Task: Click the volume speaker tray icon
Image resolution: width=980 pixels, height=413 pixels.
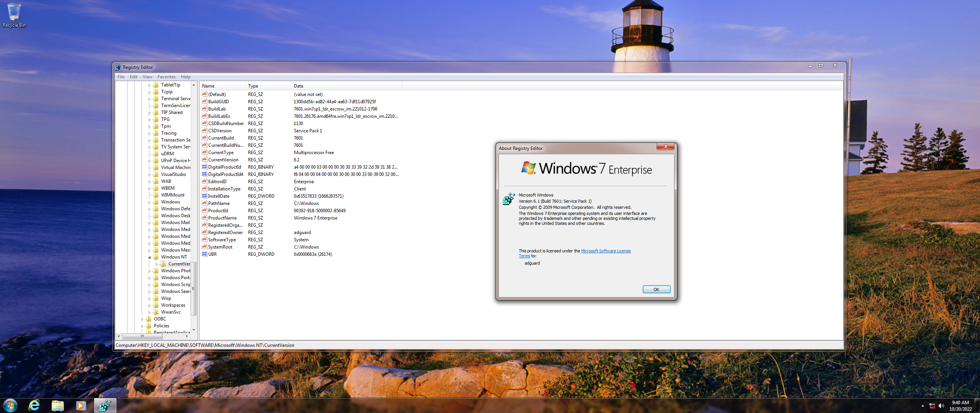Action: [x=941, y=406]
